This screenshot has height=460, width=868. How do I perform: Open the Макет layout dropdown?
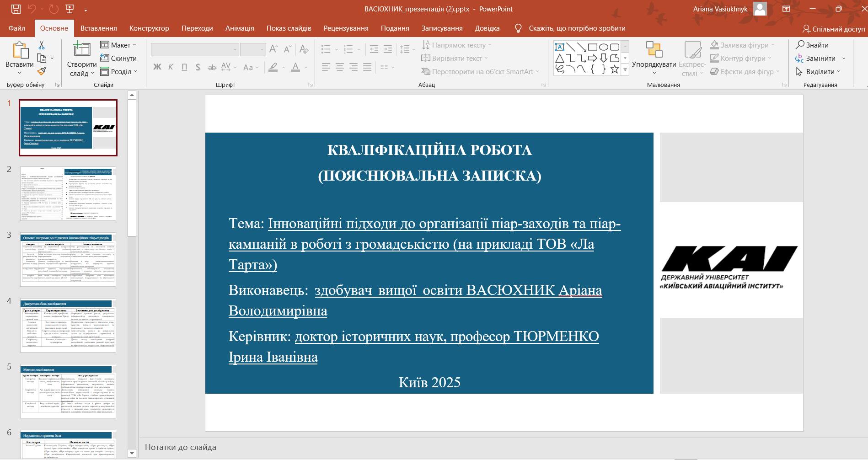click(119, 45)
